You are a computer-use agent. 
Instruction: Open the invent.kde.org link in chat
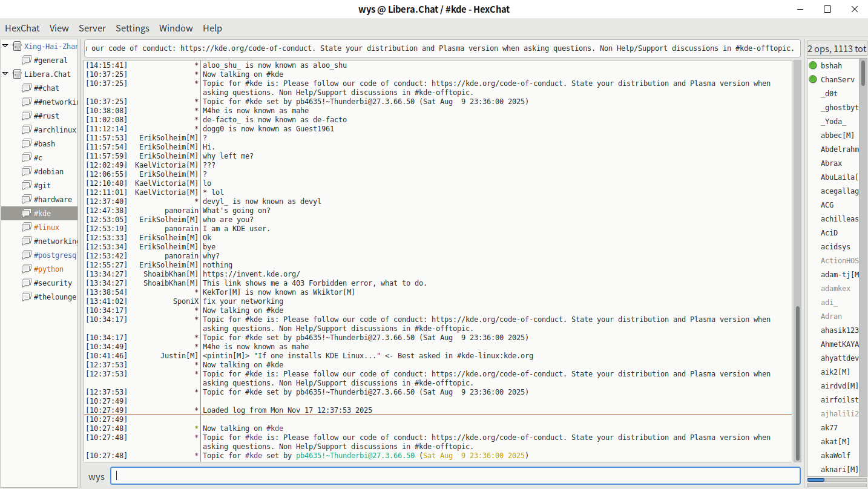pos(251,274)
